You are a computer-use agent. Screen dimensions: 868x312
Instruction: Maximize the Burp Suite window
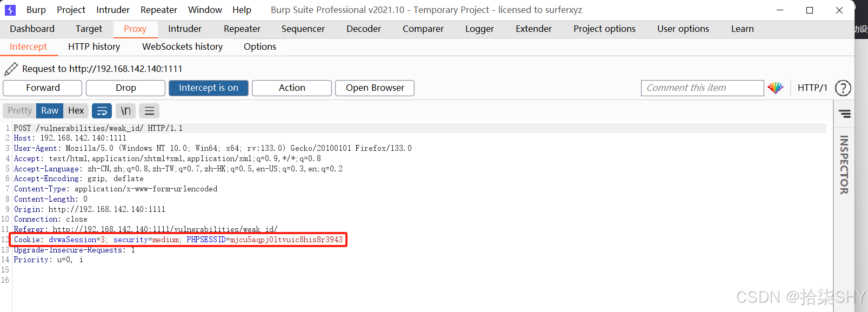(810, 10)
